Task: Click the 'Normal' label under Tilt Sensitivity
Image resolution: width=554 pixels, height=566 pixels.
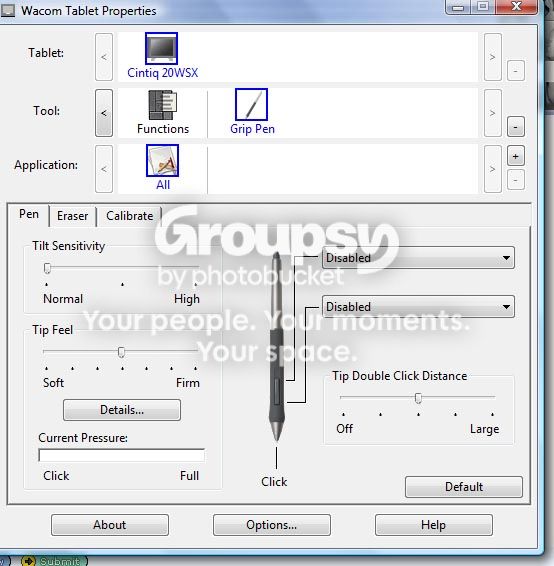Action: 63,299
